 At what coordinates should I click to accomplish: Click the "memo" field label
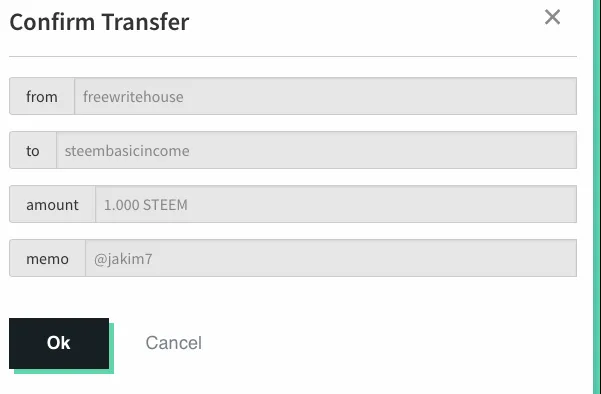[x=48, y=258]
